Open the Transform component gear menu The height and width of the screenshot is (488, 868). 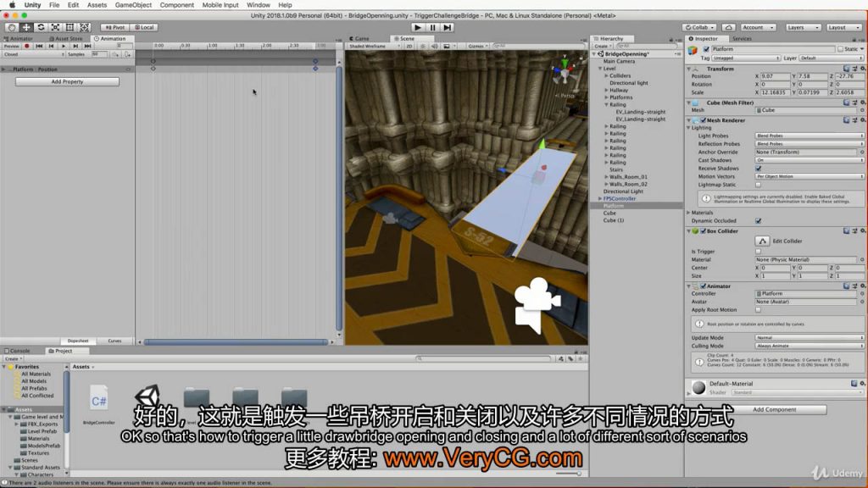pos(862,69)
